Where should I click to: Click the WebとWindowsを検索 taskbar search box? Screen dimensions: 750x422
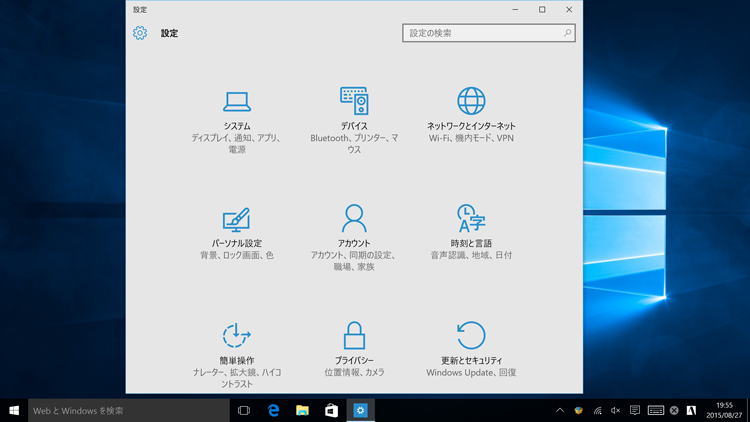[128, 410]
